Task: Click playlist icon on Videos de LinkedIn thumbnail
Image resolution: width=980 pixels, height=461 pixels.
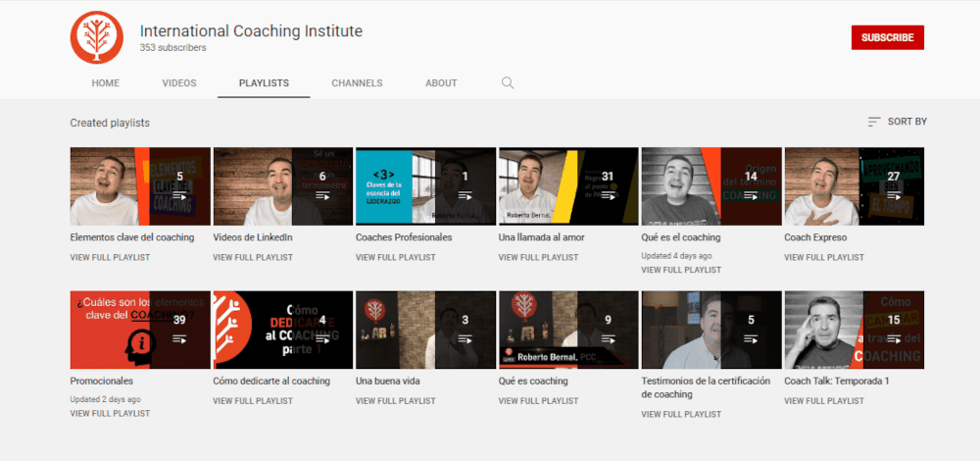Action: (322, 196)
